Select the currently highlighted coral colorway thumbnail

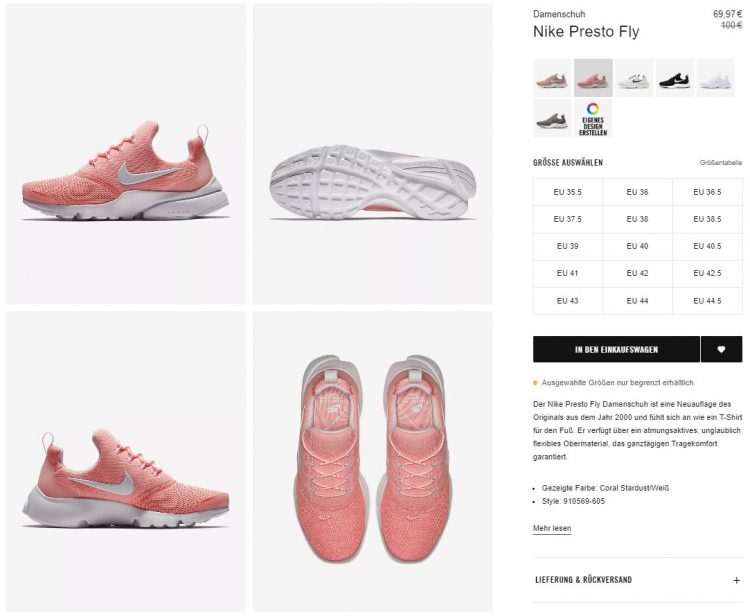[x=593, y=78]
